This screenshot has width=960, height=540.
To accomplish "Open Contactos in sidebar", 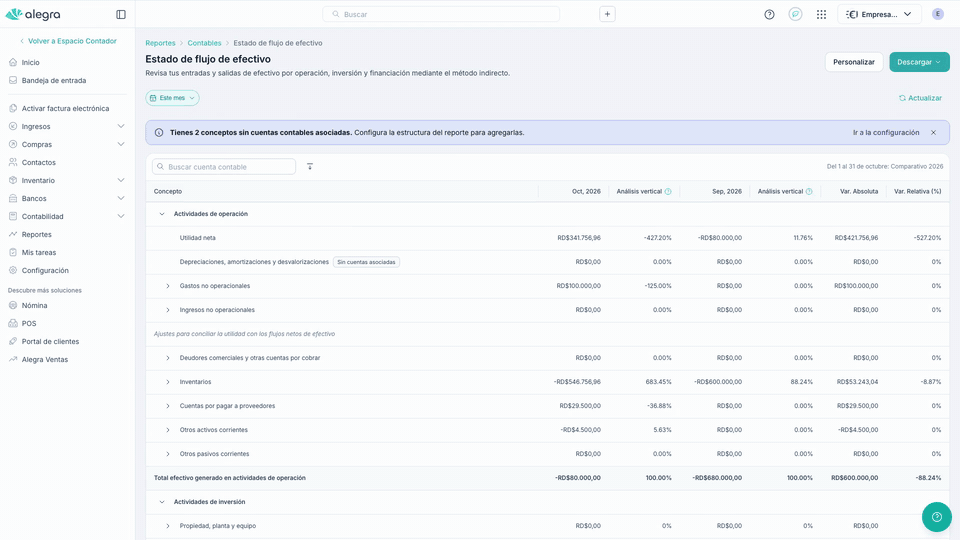I will pos(39,162).
